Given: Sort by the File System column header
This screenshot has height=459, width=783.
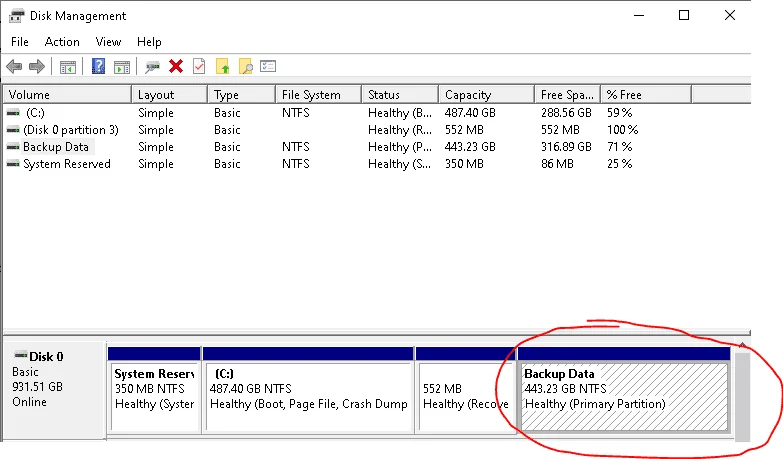Looking at the screenshot, I should pyautogui.click(x=319, y=94).
